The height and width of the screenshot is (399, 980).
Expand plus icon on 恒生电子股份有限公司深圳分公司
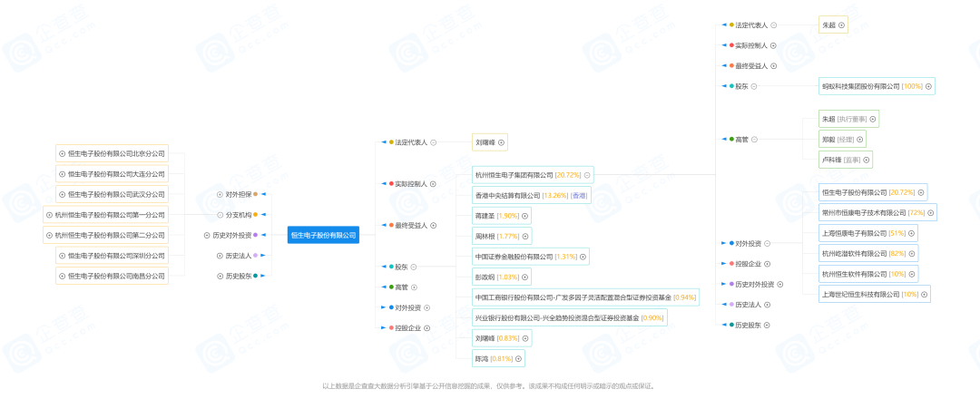coord(62,256)
